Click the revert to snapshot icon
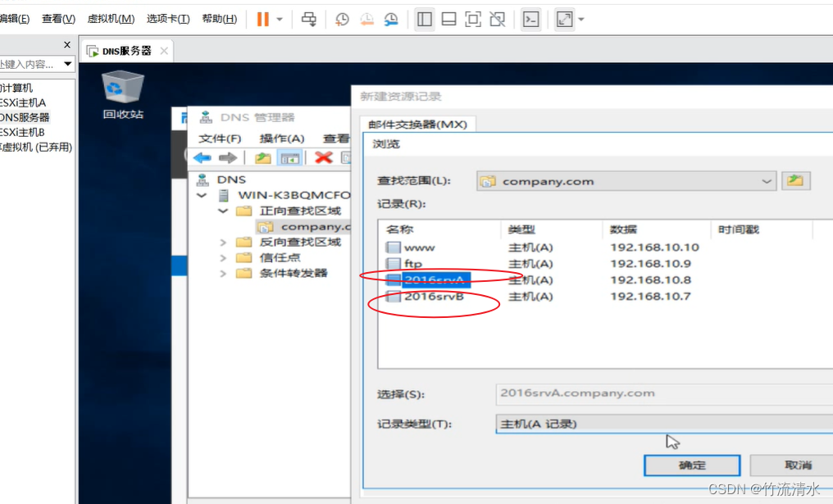833x504 pixels. coord(366,20)
